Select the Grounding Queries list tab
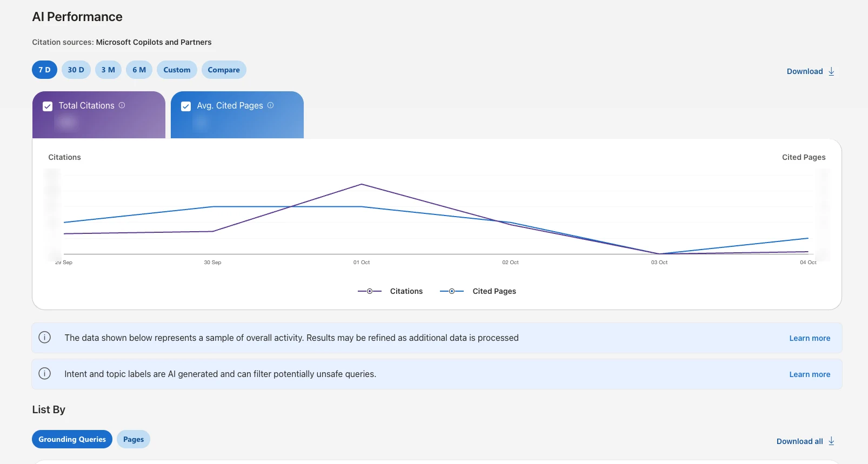868x464 pixels. click(x=72, y=439)
